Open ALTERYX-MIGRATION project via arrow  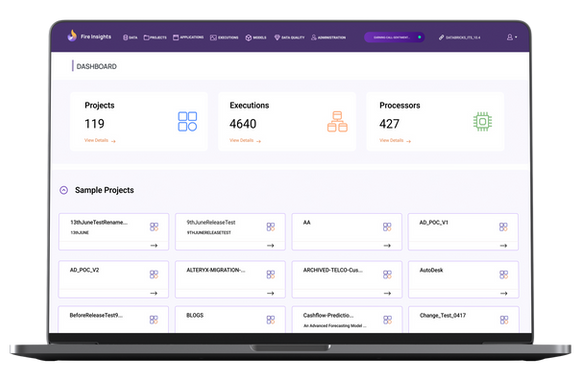pos(271,293)
